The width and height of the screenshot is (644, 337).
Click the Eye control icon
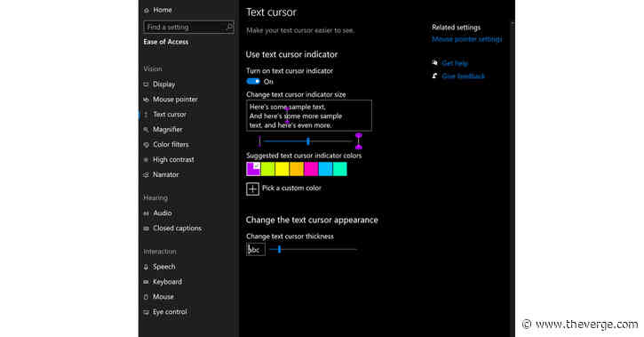(147, 312)
